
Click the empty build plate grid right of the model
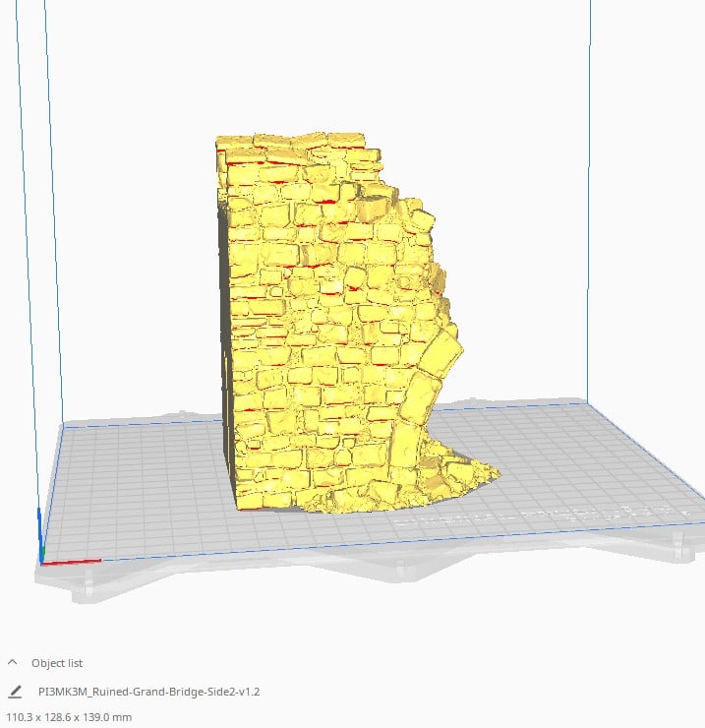coord(590,462)
